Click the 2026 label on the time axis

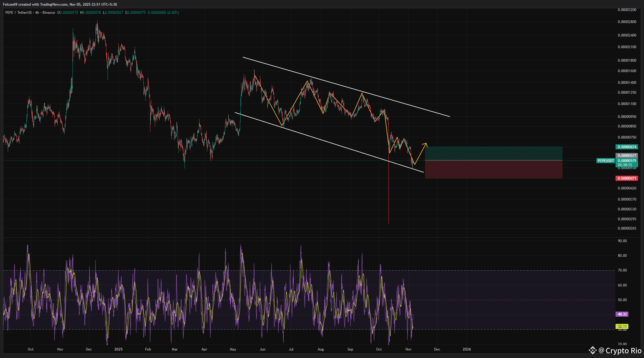[466, 349]
